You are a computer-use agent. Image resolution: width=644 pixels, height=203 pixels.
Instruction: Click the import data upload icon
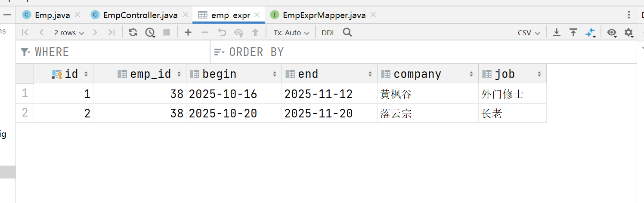[x=573, y=32]
